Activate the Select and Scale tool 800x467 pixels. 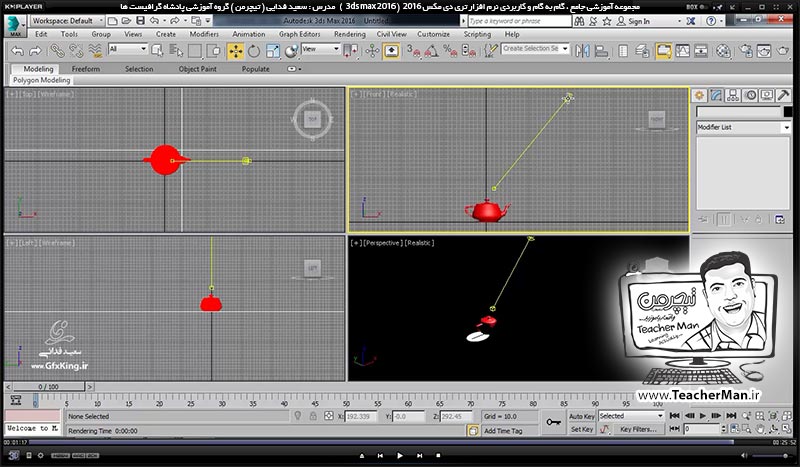point(272,51)
